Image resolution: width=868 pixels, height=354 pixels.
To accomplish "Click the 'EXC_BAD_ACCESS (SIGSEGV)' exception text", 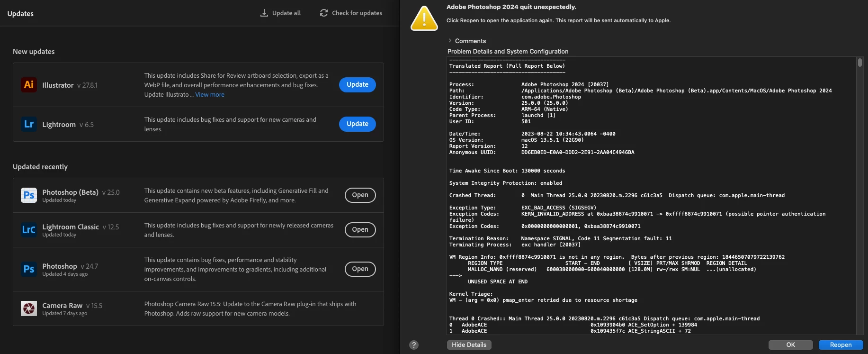I will coord(559,208).
